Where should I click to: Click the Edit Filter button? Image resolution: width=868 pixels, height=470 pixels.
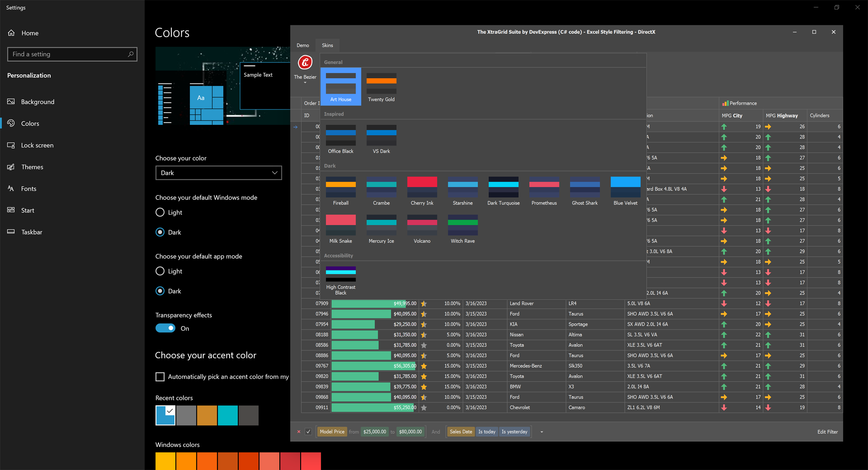coord(827,432)
